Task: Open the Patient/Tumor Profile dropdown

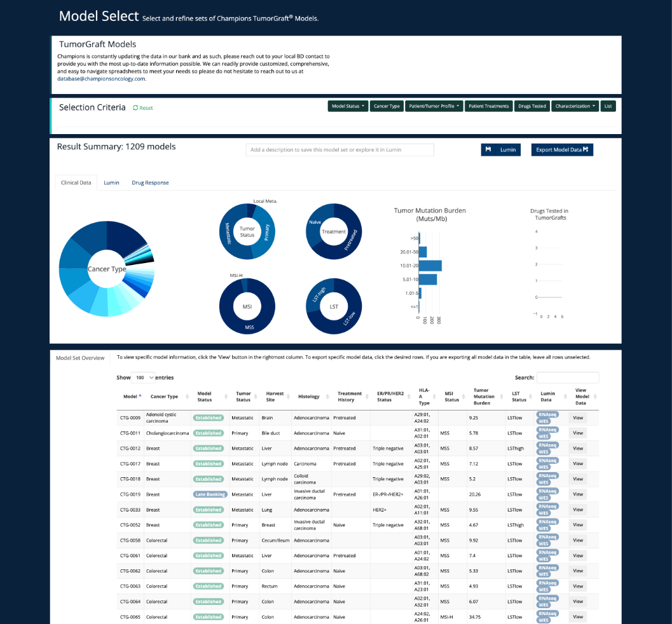Action: coord(434,106)
